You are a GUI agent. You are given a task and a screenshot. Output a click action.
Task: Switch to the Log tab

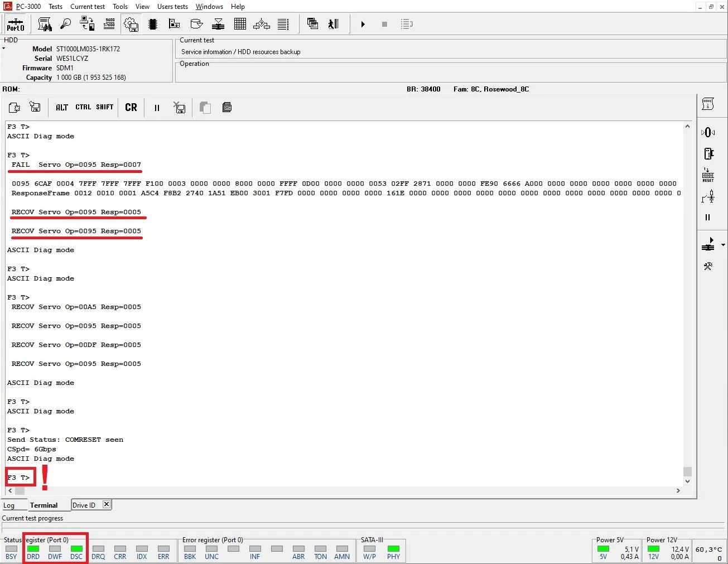[x=9, y=505]
